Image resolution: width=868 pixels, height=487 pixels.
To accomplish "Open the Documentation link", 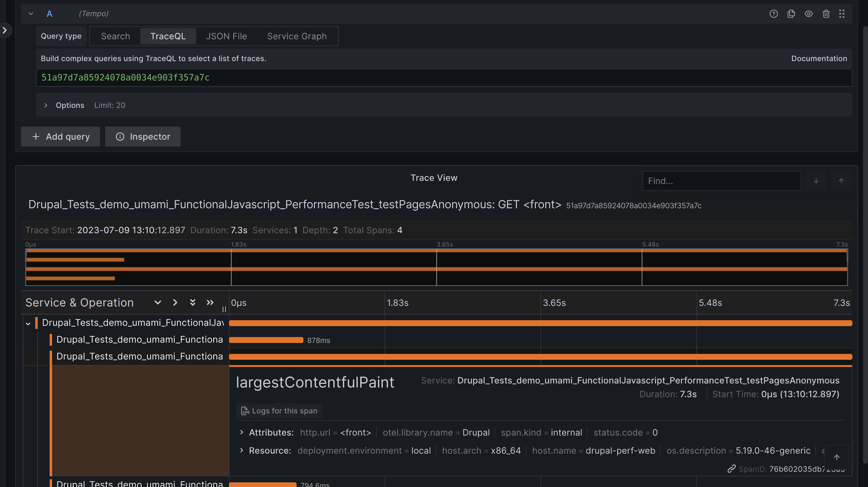I will (x=819, y=59).
